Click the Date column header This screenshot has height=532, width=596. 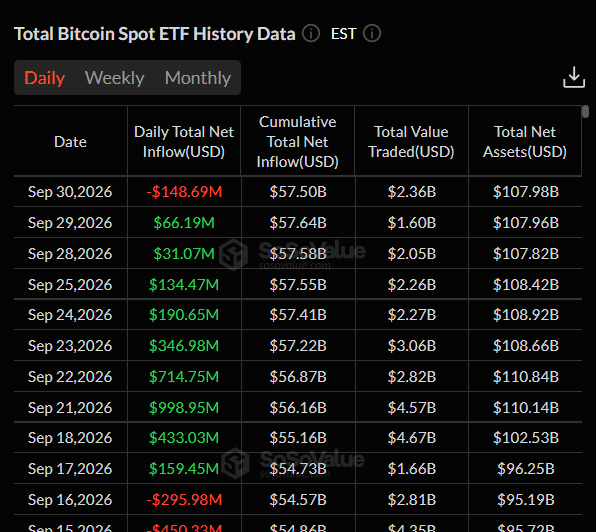(x=70, y=142)
